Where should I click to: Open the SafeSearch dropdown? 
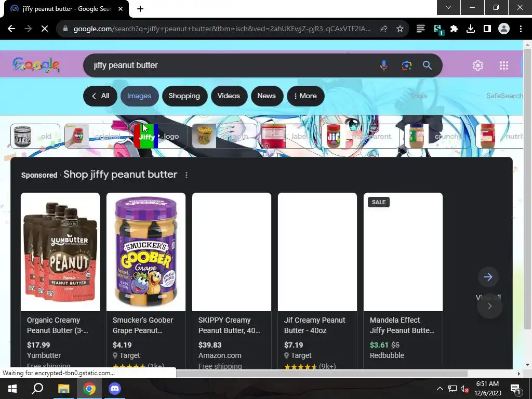504,96
